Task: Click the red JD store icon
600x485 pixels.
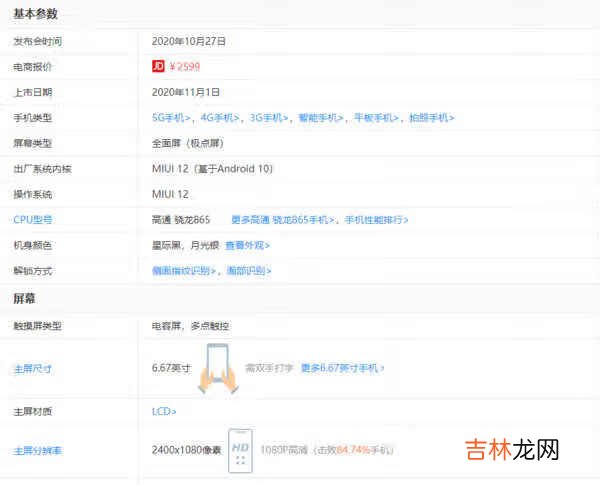Action: click(158, 66)
